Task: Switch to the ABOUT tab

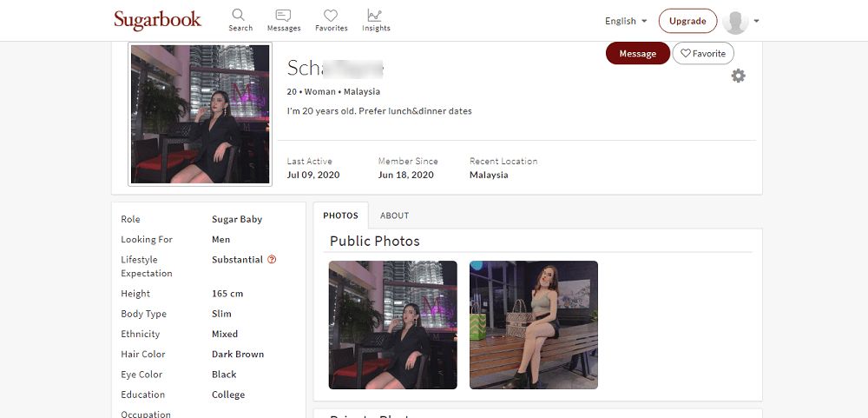Action: coord(394,216)
